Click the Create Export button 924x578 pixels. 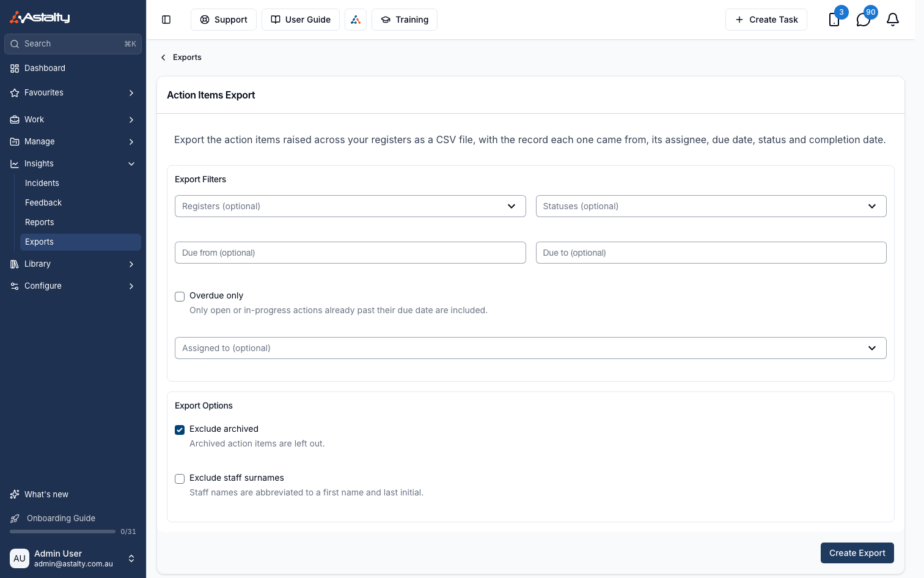click(x=857, y=553)
